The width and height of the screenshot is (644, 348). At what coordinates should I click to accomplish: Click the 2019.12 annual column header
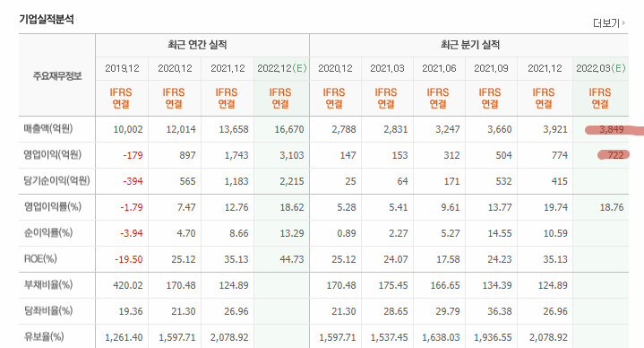[122, 68]
